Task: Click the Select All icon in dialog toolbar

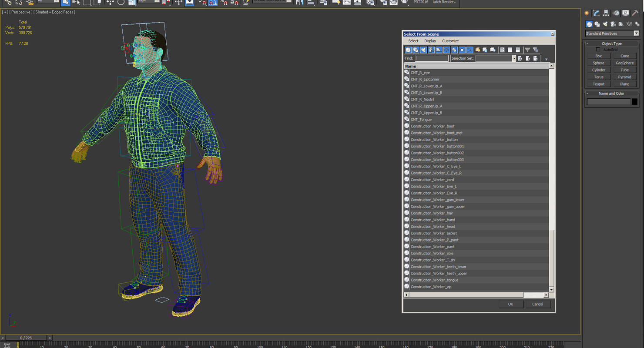Action: (502, 50)
